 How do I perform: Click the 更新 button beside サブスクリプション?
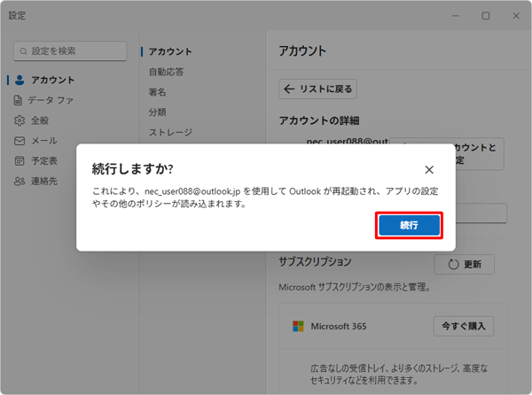[464, 264]
